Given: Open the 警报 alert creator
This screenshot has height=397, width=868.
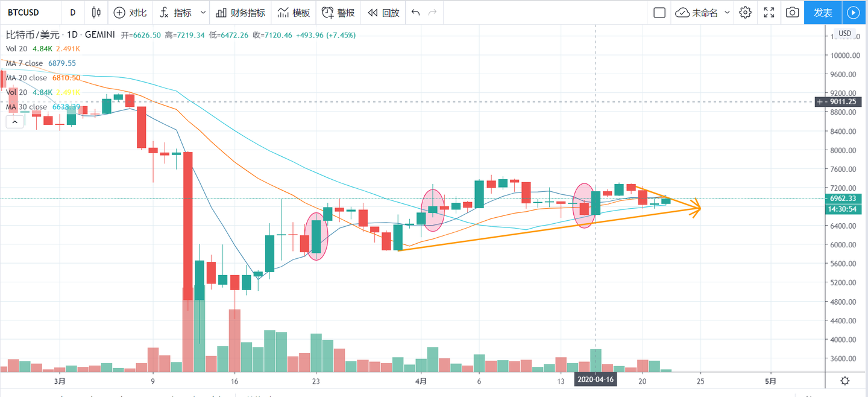Looking at the screenshot, I should [x=338, y=13].
